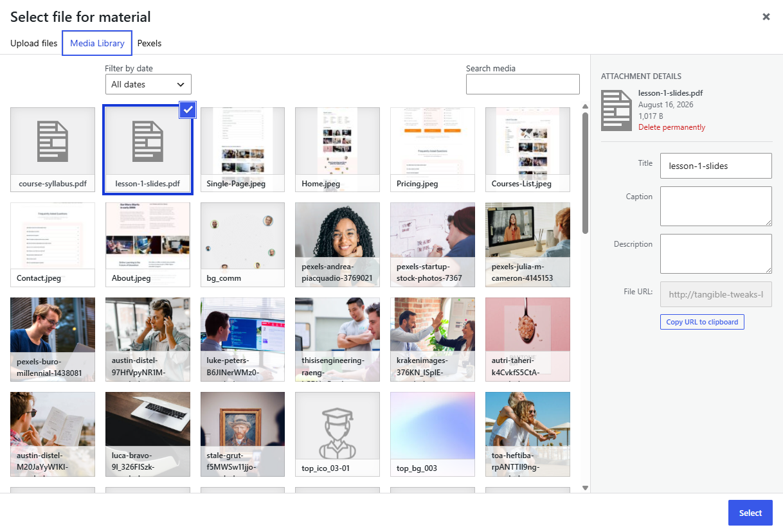The height and width of the screenshot is (532, 783).
Task: Switch to the Pexels tab
Action: pos(149,43)
